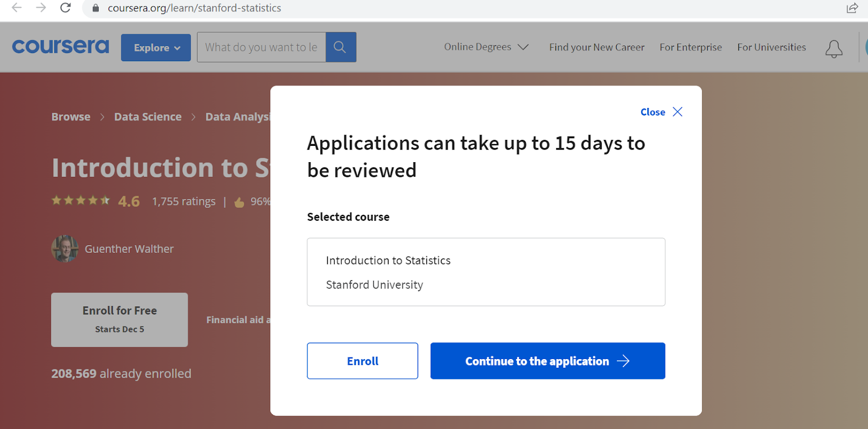The width and height of the screenshot is (868, 429).
Task: Click the star rating icons
Action: (80, 201)
